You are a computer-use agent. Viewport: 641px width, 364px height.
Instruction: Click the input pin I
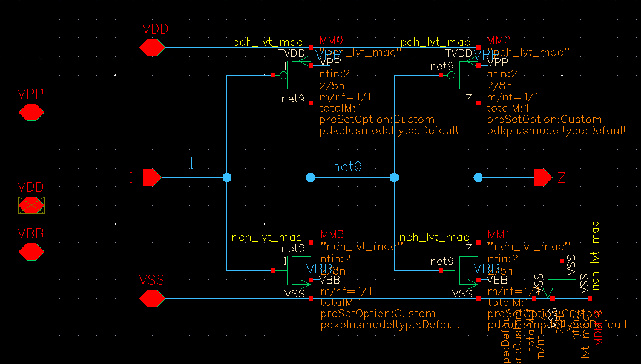[x=151, y=177]
